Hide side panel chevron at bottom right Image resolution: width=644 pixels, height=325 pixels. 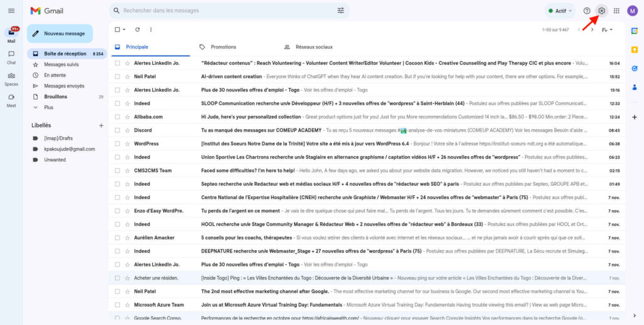coord(635,316)
